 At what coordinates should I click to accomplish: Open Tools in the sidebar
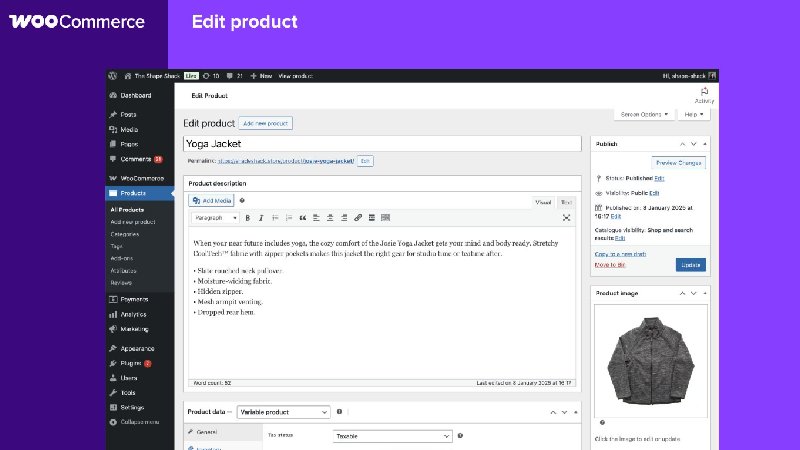[128, 393]
